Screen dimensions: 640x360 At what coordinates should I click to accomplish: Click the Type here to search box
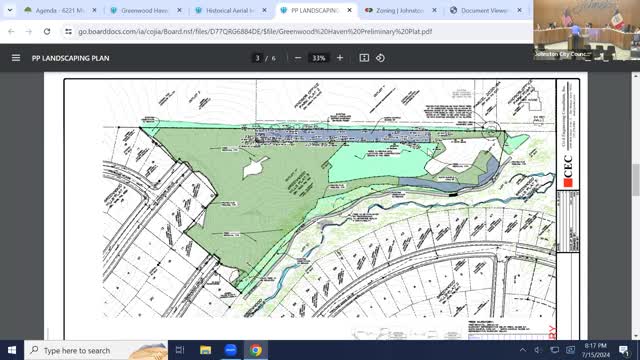(96, 350)
